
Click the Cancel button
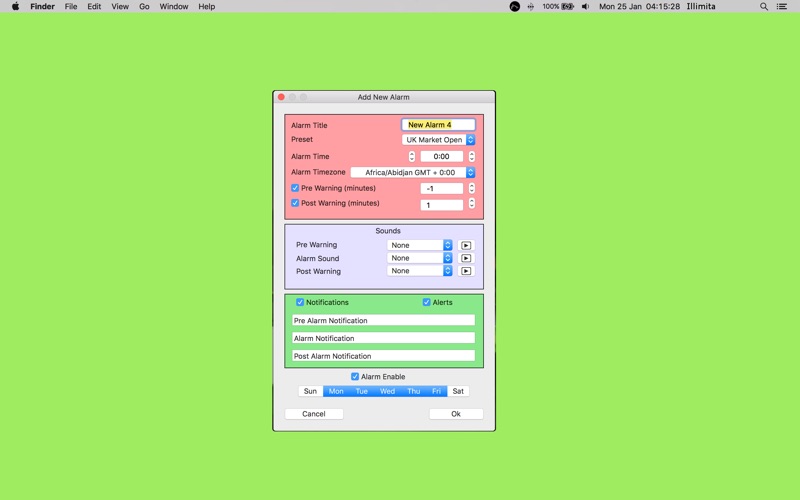(314, 414)
